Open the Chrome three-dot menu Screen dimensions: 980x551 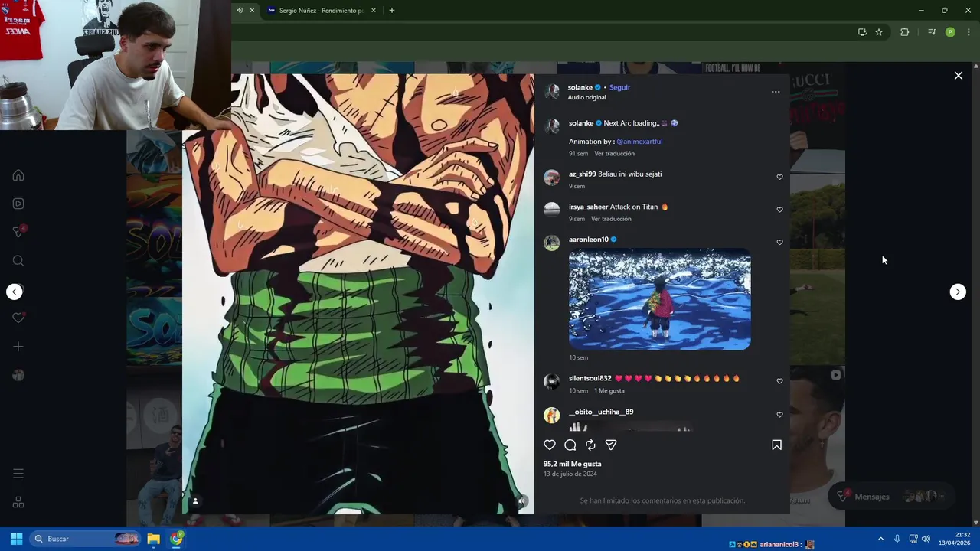click(x=969, y=32)
